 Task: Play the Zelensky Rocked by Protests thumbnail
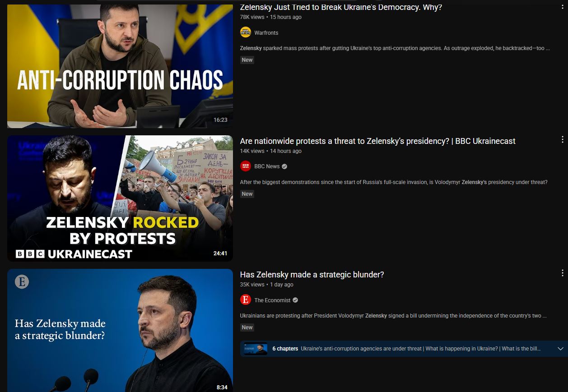pyautogui.click(x=120, y=198)
